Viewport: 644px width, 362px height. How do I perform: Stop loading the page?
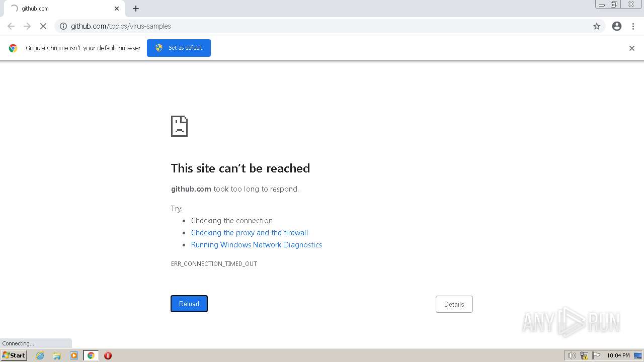tap(43, 26)
